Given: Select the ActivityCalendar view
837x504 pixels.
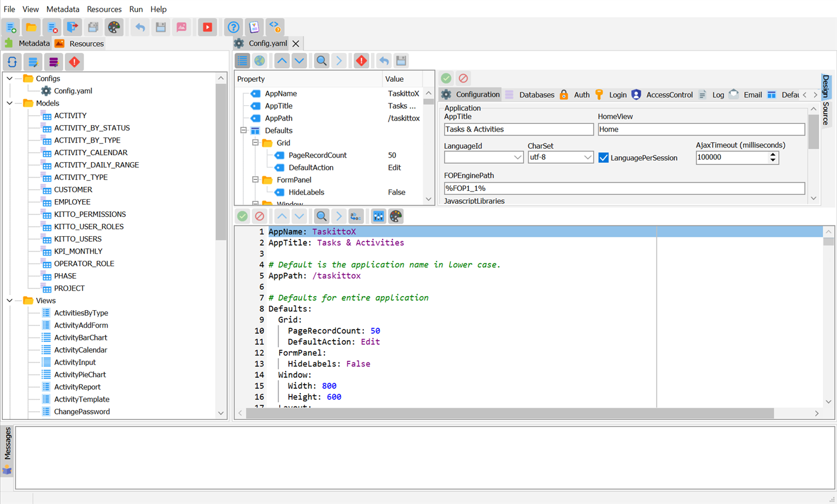Looking at the screenshot, I should coord(81,350).
